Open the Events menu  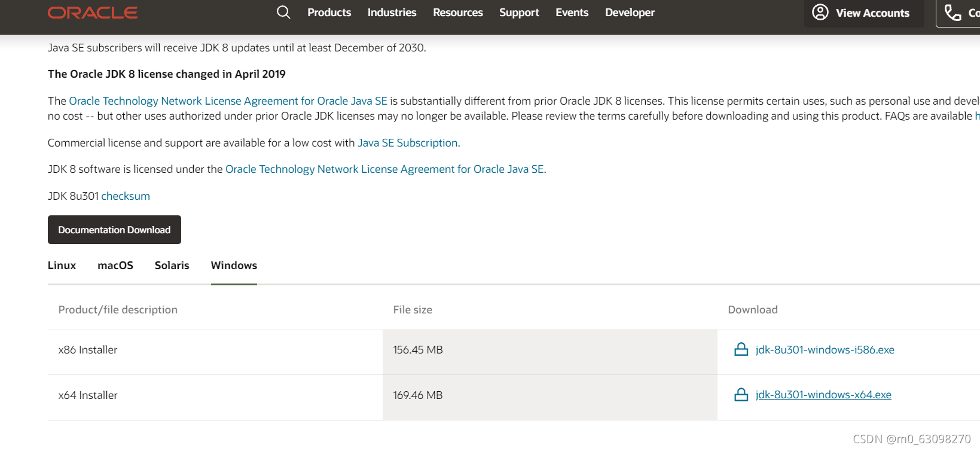[x=572, y=13]
